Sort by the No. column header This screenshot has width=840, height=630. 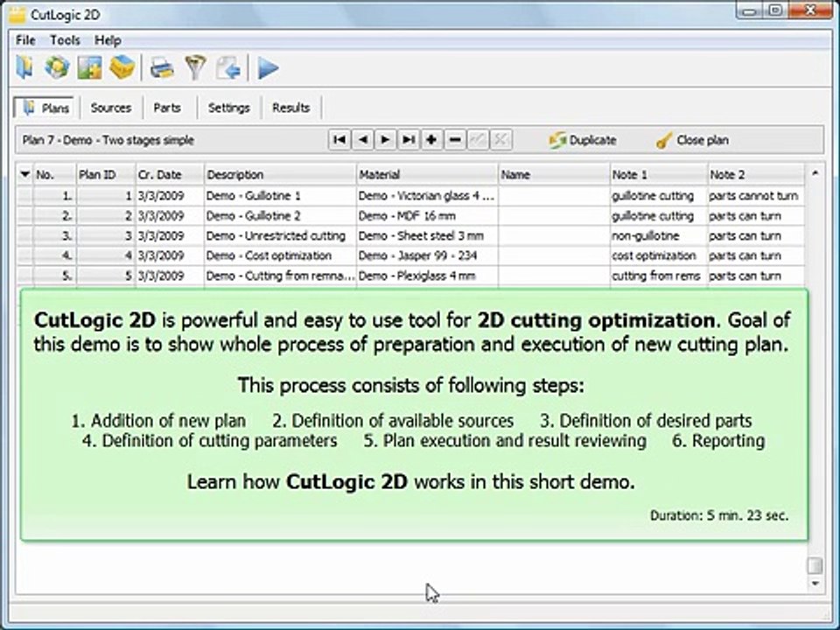click(x=54, y=174)
